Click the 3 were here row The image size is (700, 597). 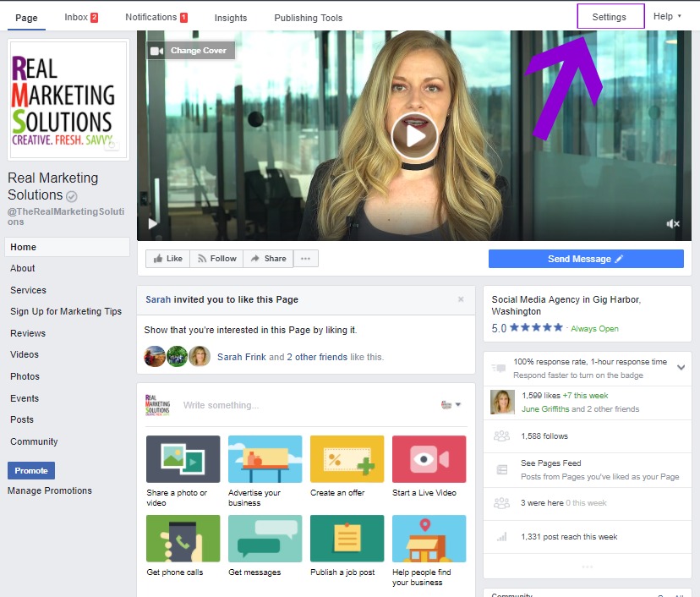(588, 504)
